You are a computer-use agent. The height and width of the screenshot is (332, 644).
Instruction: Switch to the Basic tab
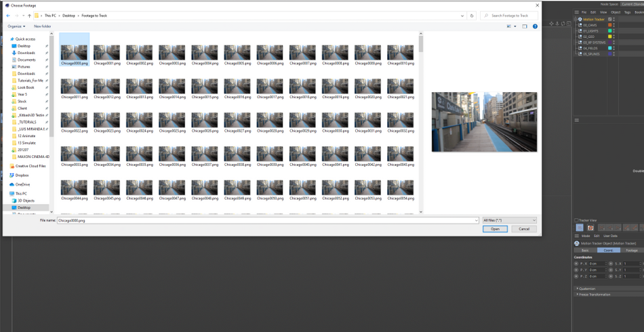[x=585, y=250]
